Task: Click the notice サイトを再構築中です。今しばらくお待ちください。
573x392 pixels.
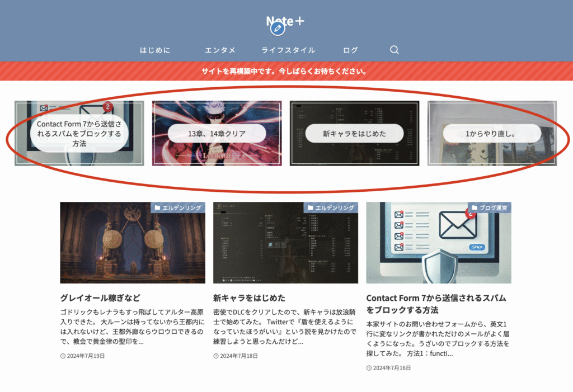Action: [x=285, y=71]
